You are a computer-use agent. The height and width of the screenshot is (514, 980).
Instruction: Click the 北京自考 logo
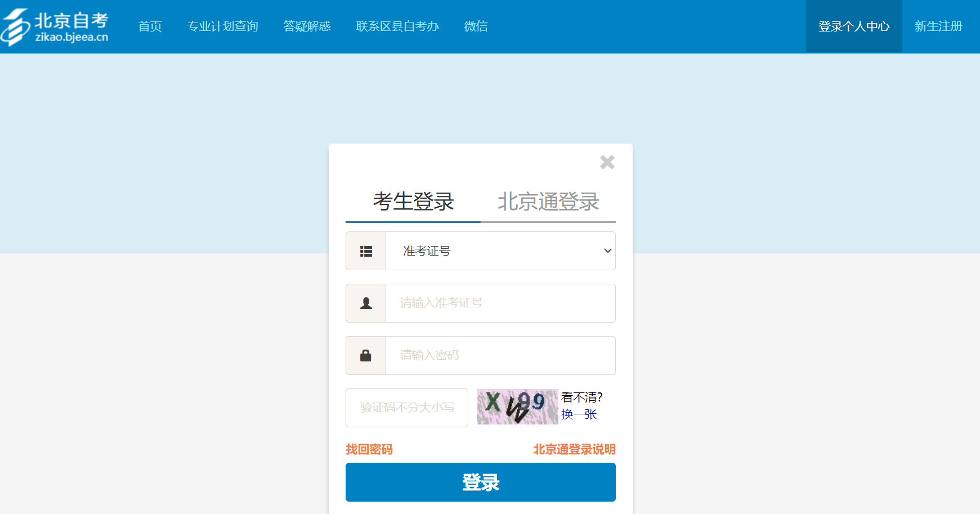click(55, 27)
